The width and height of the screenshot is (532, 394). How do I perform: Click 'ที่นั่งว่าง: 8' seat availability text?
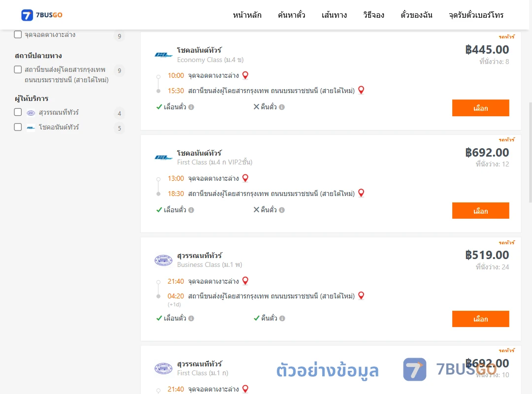(494, 62)
